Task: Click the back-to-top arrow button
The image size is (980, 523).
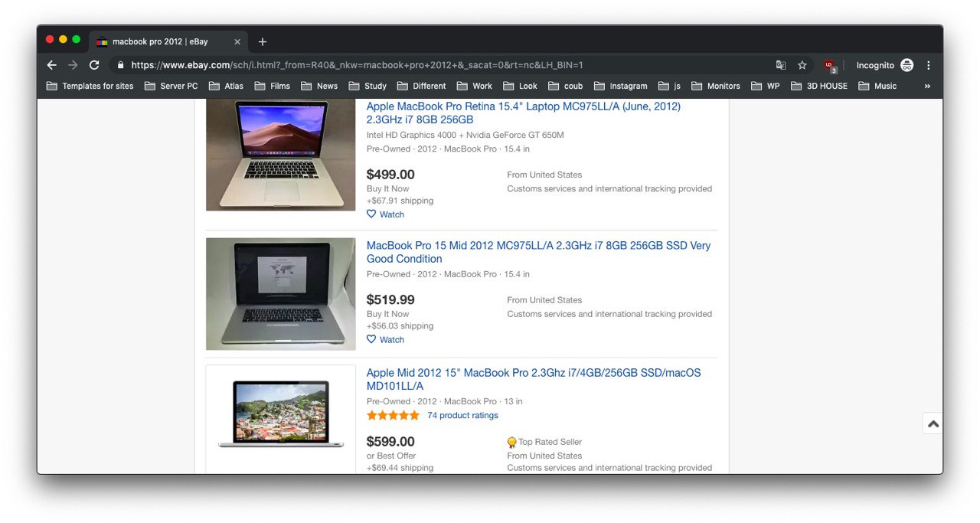Action: 933,423
